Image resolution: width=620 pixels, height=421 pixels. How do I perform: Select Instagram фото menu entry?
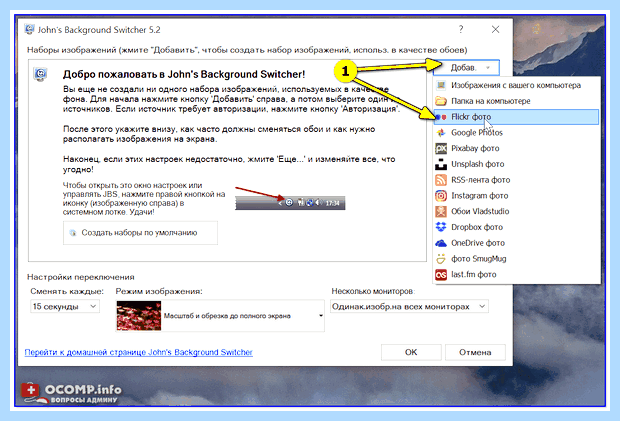pos(516,196)
